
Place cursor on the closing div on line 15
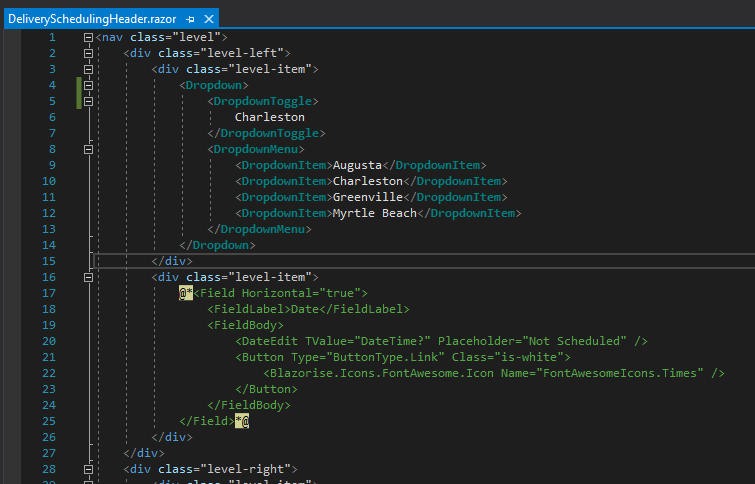point(172,261)
